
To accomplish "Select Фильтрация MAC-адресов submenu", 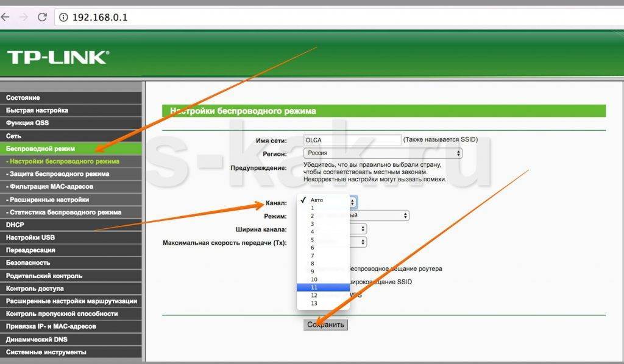I will click(x=71, y=187).
